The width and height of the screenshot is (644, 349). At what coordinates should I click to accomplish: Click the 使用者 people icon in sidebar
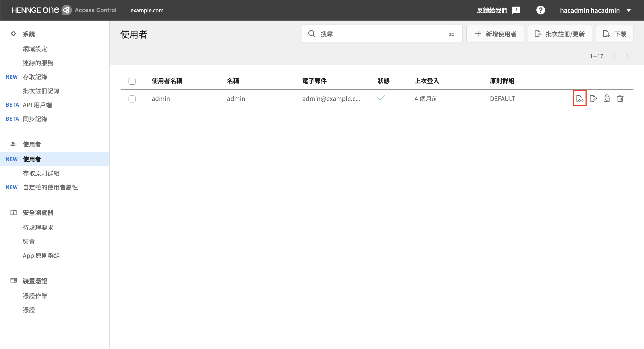click(x=13, y=144)
